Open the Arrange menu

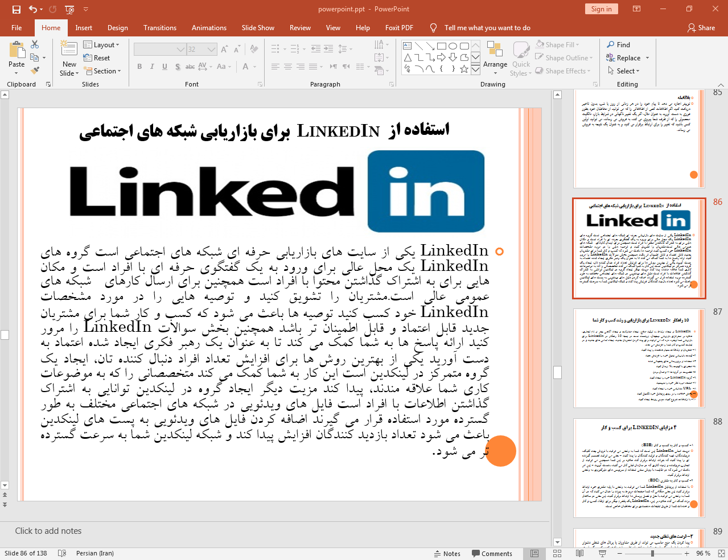tap(495, 57)
